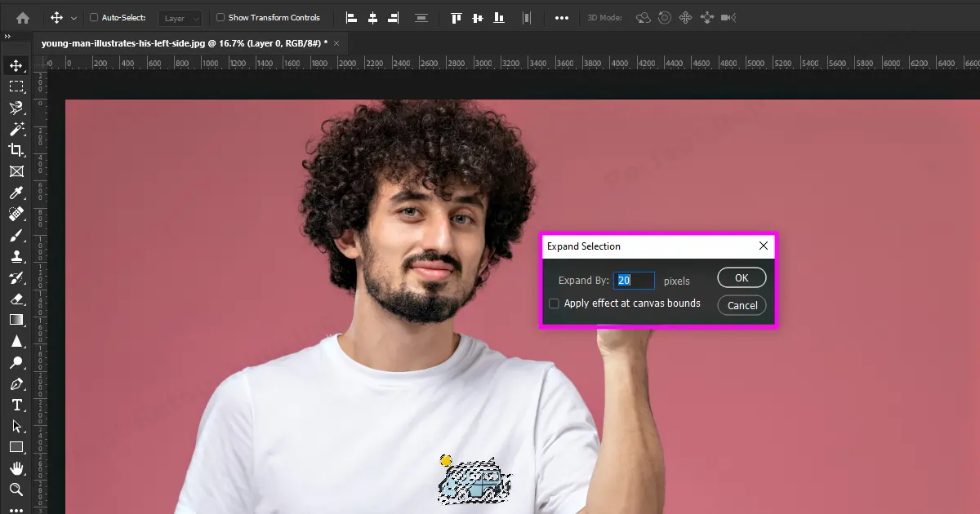980x514 pixels.
Task: Open the three-dots more align options
Action: (x=562, y=17)
